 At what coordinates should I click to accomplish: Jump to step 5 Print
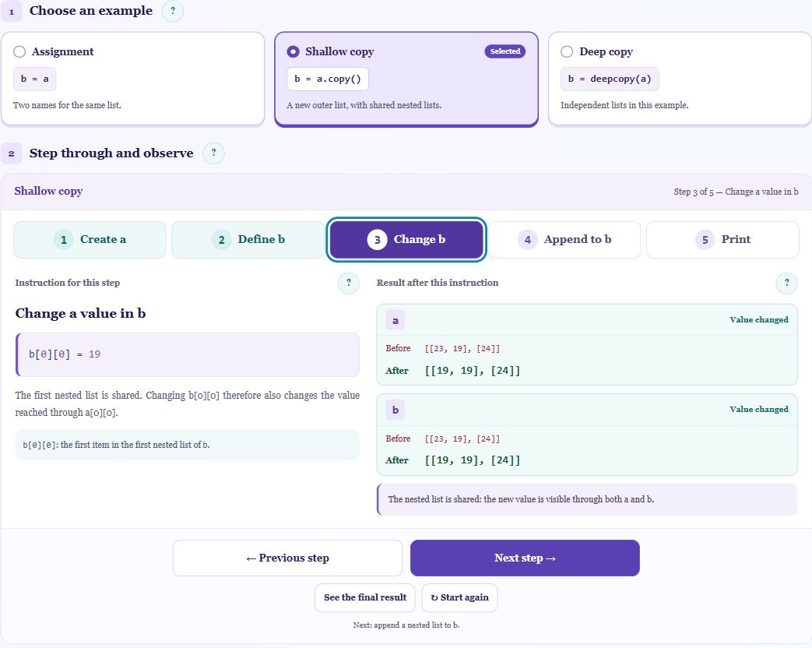tap(723, 240)
